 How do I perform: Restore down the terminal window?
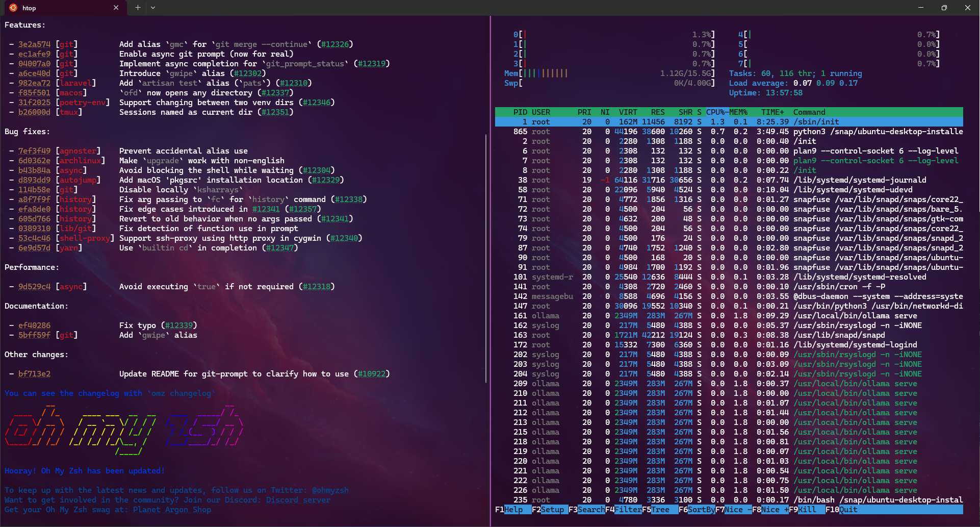pyautogui.click(x=944, y=8)
